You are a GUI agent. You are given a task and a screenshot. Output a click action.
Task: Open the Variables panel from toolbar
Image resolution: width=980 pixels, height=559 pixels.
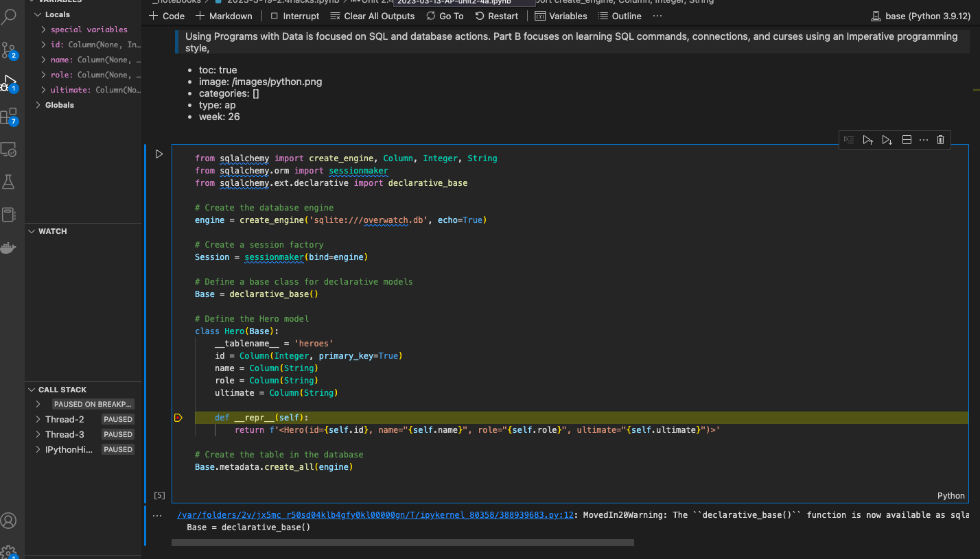click(x=561, y=16)
